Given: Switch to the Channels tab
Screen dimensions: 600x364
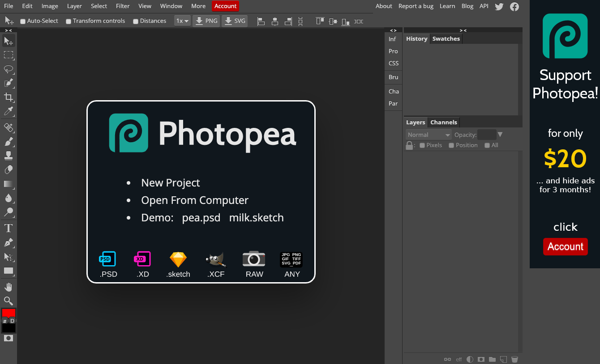Looking at the screenshot, I should pos(443,122).
